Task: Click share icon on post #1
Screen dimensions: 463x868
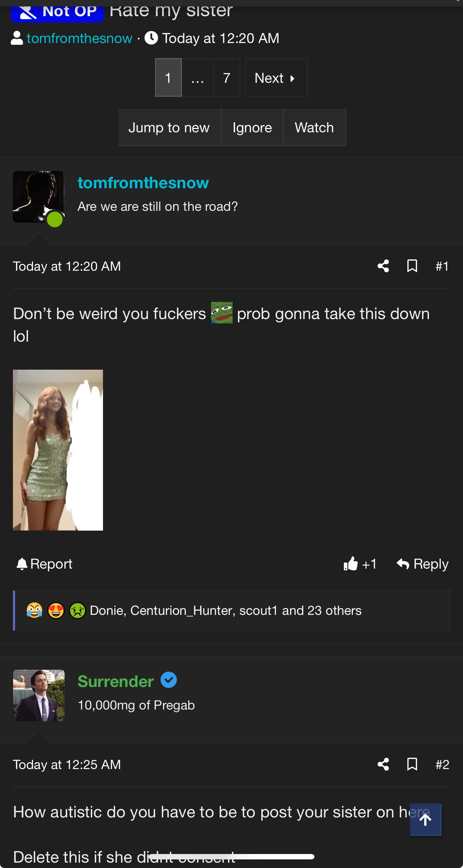Action: [383, 266]
